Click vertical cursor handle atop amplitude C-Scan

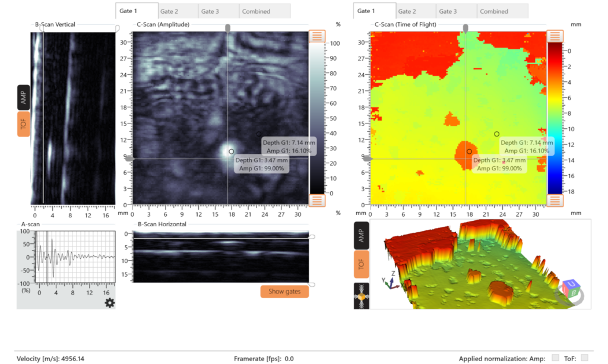[x=227, y=28]
